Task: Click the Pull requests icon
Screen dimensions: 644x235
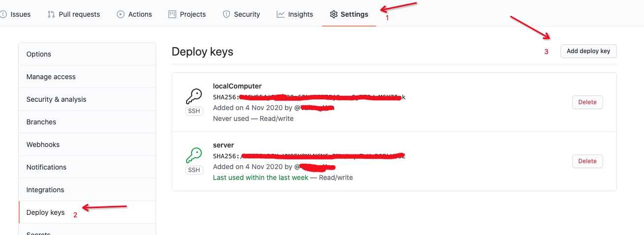Action: [51, 14]
